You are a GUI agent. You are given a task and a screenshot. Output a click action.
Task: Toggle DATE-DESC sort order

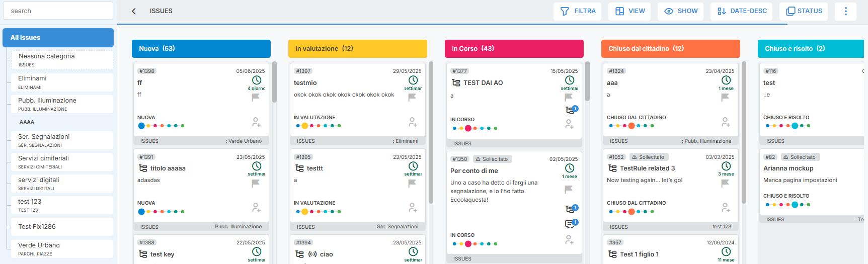[x=742, y=11]
